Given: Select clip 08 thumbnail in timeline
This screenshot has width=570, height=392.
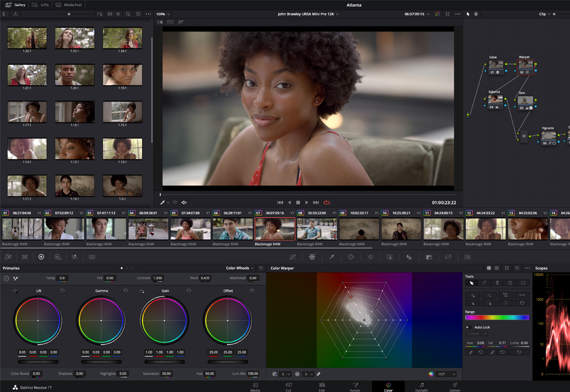Looking at the screenshot, I should click(317, 229).
